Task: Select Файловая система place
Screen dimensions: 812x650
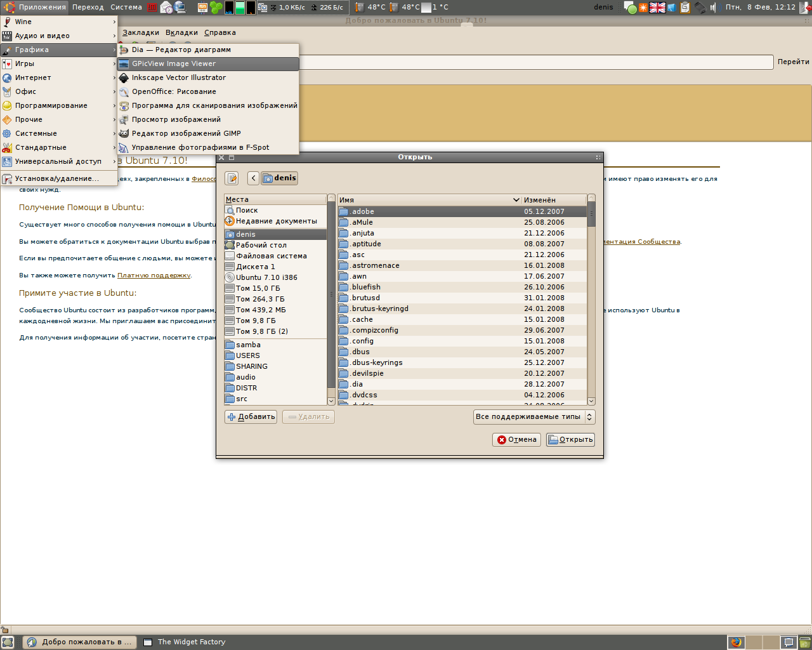Action: tap(275, 256)
